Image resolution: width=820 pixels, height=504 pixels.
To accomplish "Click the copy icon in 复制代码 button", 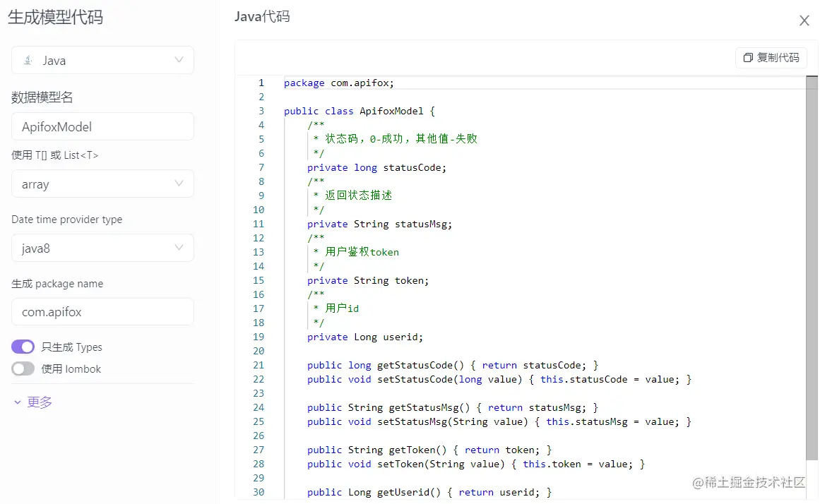I will tap(749, 57).
